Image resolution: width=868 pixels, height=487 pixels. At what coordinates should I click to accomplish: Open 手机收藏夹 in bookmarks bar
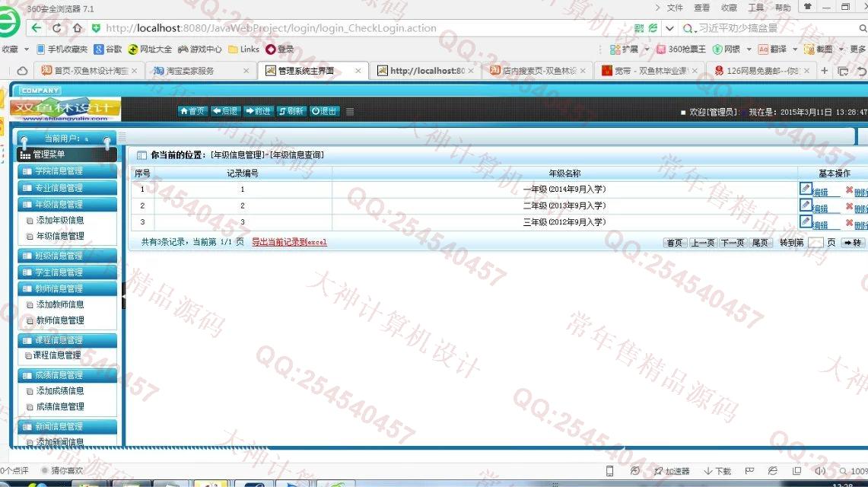(62, 49)
